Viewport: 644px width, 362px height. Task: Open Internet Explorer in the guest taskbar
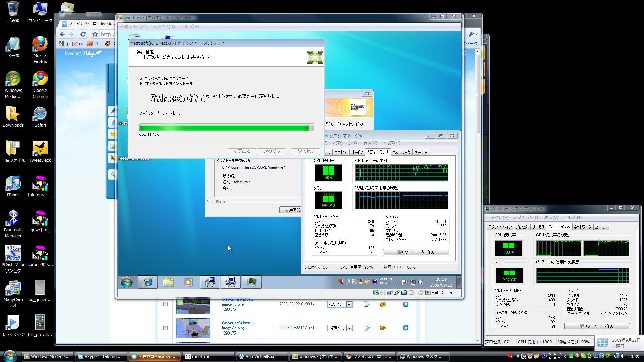(148, 282)
